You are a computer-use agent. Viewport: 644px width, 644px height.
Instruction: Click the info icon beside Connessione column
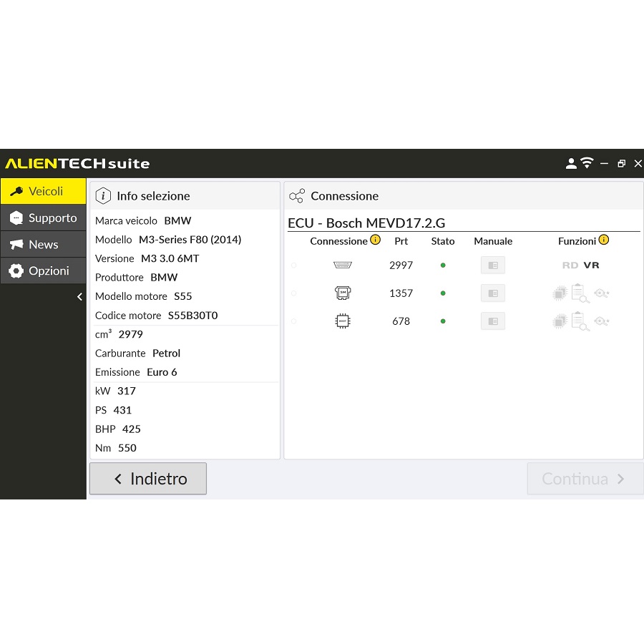pos(375,240)
